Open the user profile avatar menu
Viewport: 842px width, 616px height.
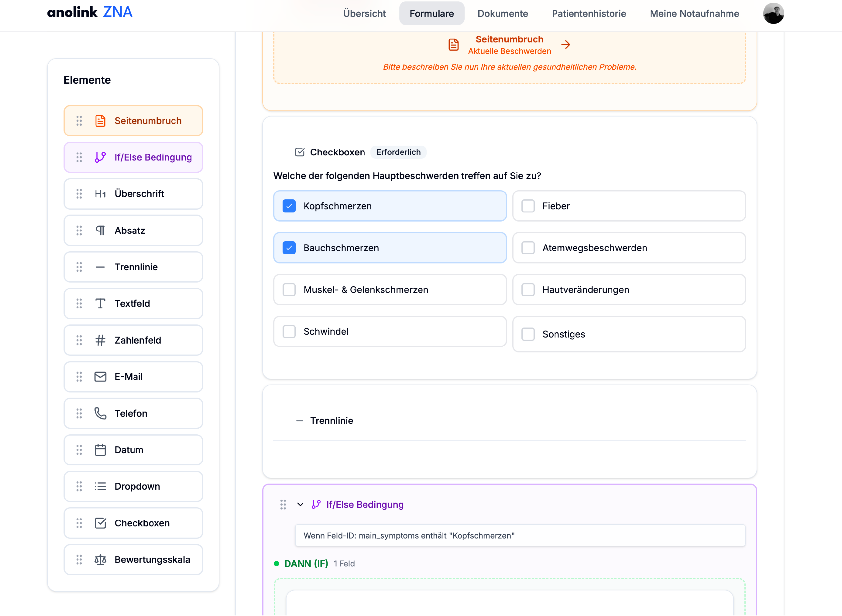[x=773, y=13]
